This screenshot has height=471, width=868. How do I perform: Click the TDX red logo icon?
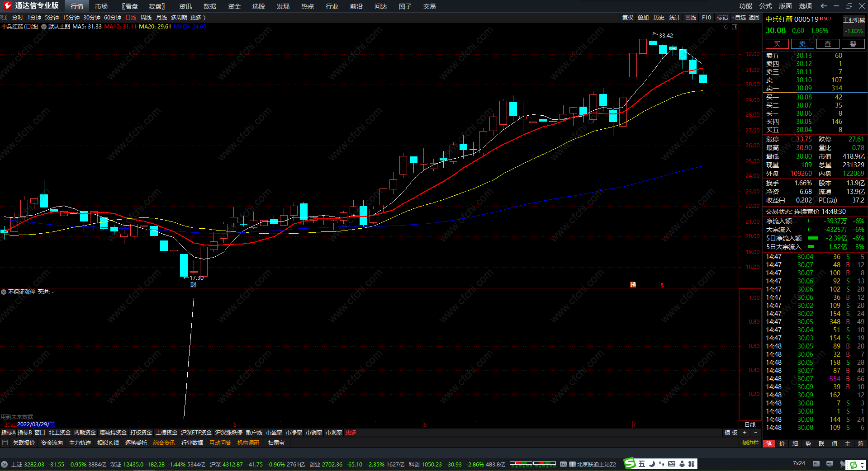pyautogui.click(x=7, y=6)
